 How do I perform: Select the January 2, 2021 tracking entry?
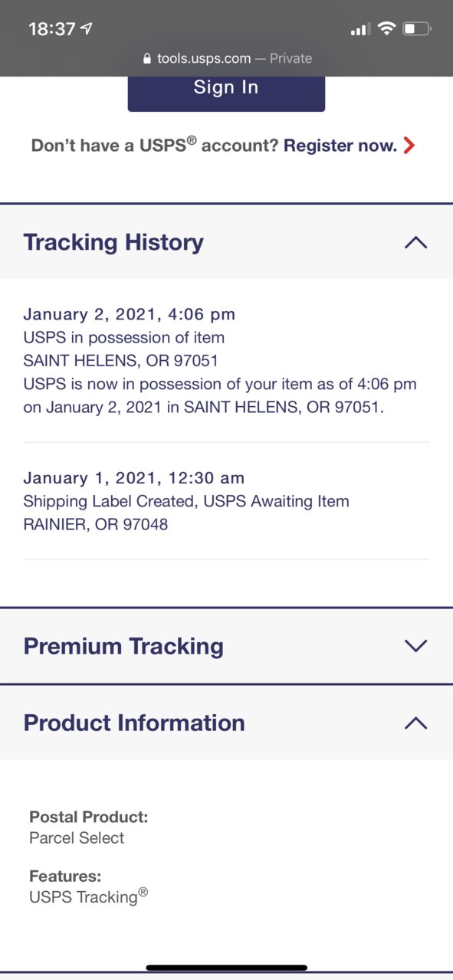(226, 360)
